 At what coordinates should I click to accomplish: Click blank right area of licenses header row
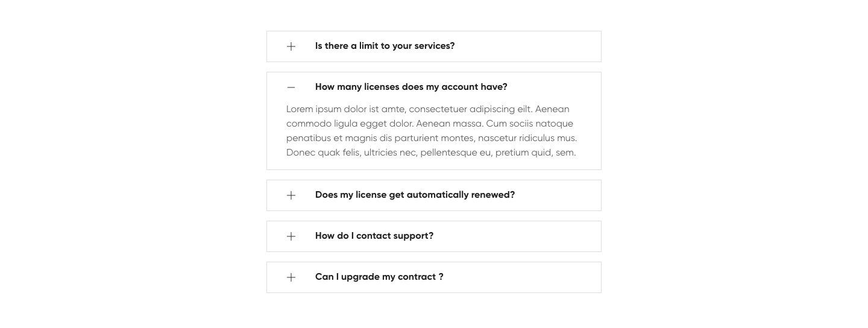[555, 87]
